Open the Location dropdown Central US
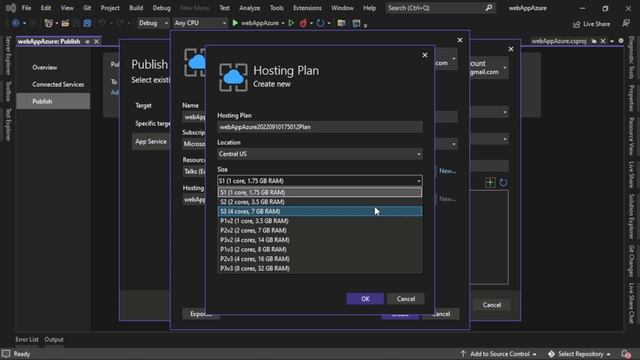The image size is (640, 360). [320, 154]
